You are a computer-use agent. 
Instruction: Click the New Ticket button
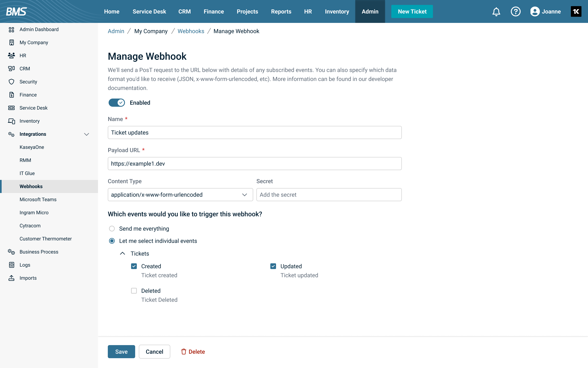point(412,11)
